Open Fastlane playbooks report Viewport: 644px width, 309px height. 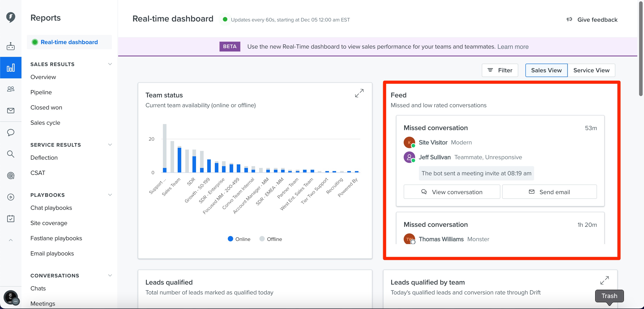pyautogui.click(x=56, y=238)
